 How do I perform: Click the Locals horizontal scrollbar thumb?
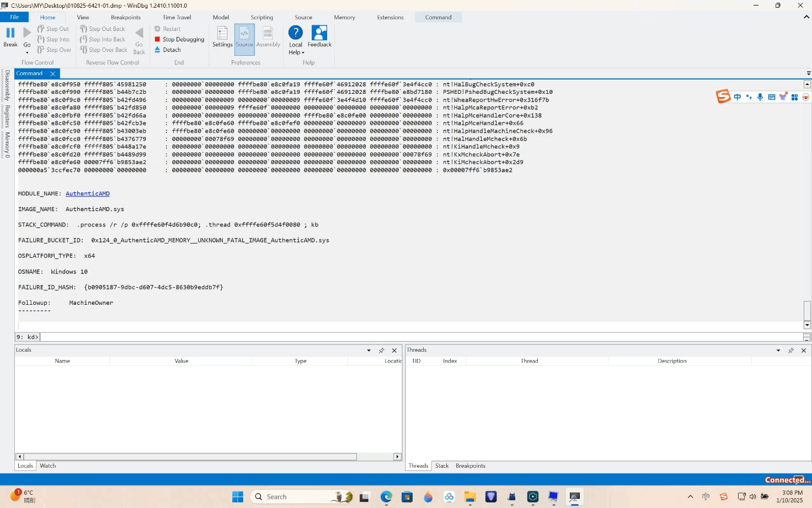(x=190, y=457)
